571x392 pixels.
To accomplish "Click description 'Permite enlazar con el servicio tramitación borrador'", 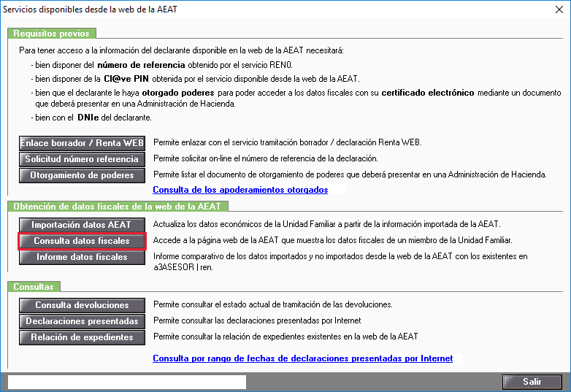I will point(287,142).
